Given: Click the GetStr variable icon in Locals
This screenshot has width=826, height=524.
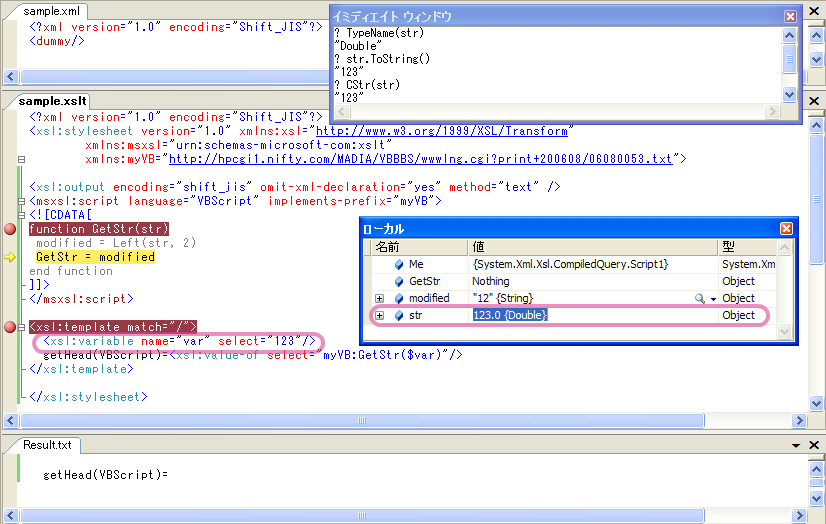Looking at the screenshot, I should [x=399, y=282].
